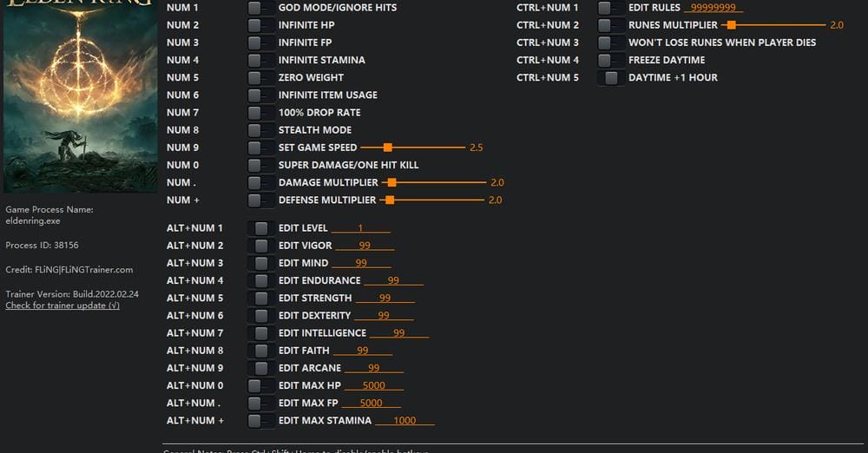Screen dimensions: 868x453
Task: Click the Damage Multiplier slider handle
Action: point(392,182)
